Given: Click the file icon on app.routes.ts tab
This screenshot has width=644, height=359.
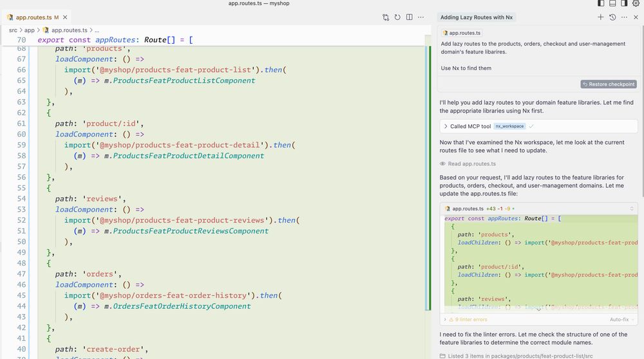Looking at the screenshot, I should (x=10, y=17).
